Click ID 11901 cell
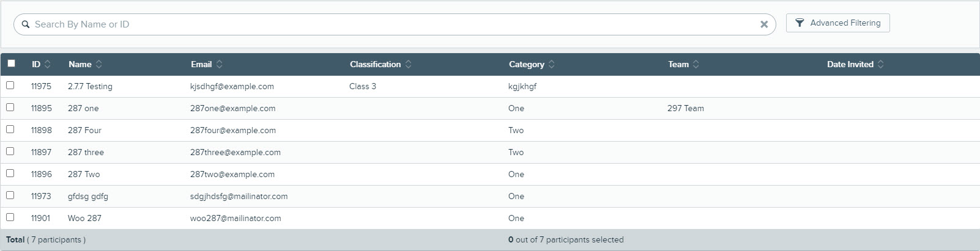 click(x=40, y=218)
